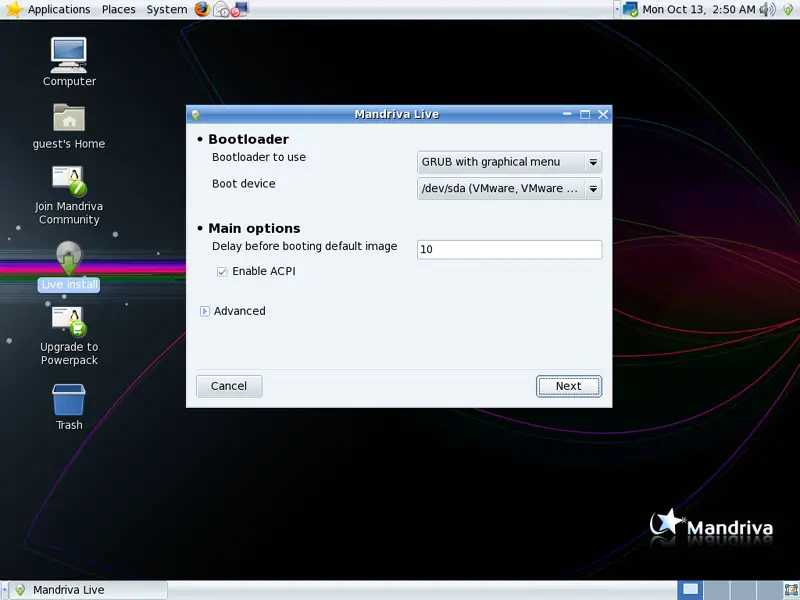Viewport: 800px width, 600px height.
Task: Maximize the Mandriva Live window
Action: coord(585,114)
